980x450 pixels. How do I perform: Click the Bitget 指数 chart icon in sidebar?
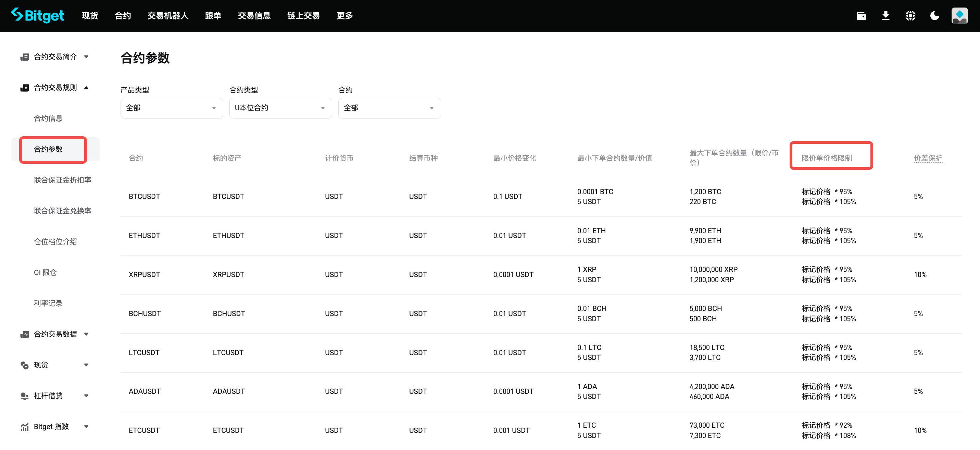pyautogui.click(x=24, y=426)
